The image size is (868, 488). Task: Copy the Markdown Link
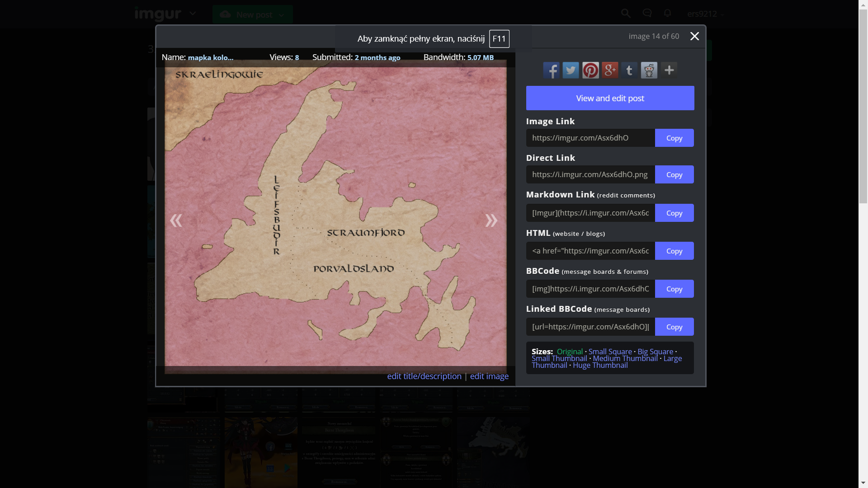point(674,213)
